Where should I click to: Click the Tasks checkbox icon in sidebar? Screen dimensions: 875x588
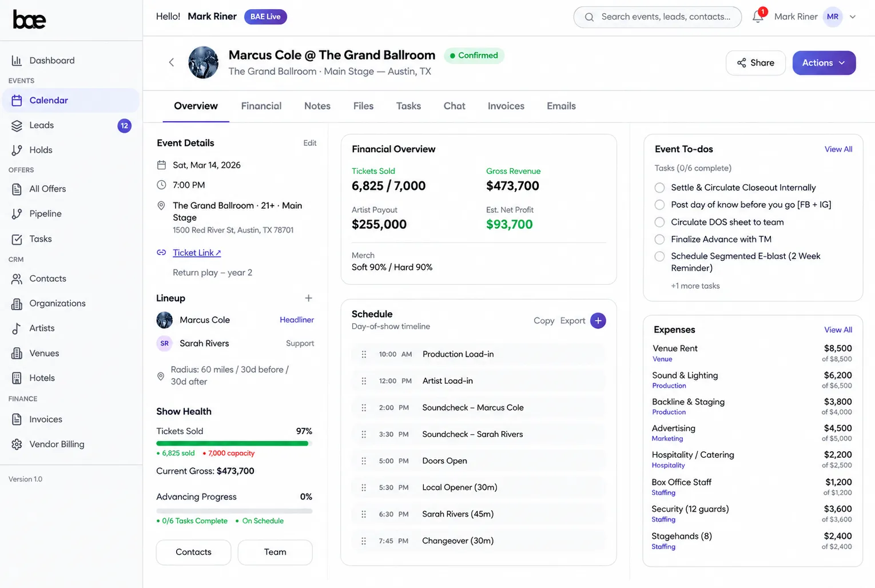[17, 239]
